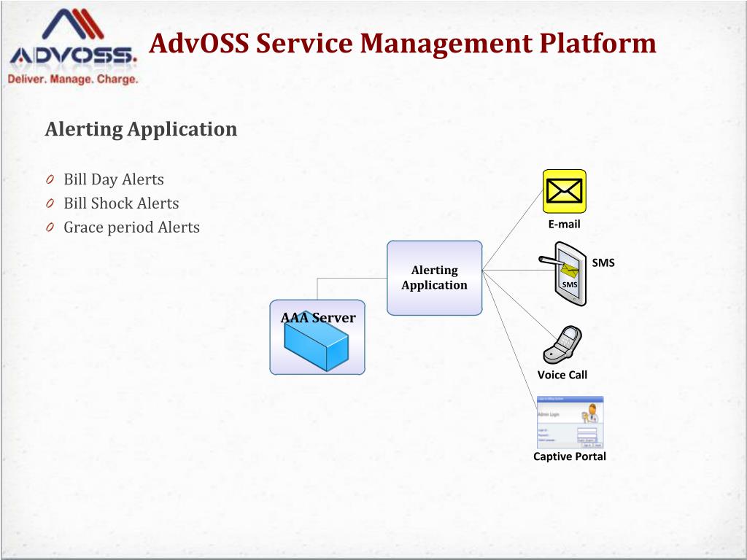Click the Bill Day Alerts bullet
Screen dimensions: 747x560
coord(114,179)
